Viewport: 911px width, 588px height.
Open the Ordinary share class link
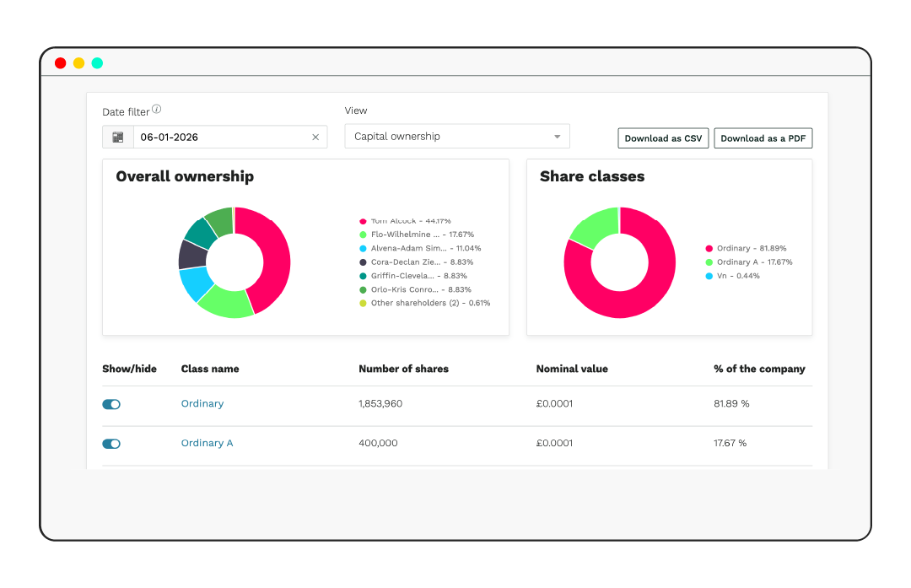202,404
